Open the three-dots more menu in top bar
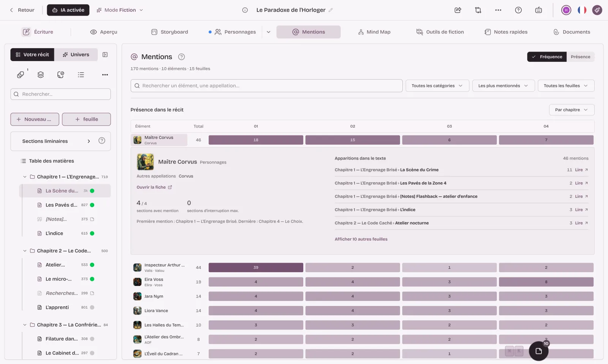The width and height of the screenshot is (608, 364). pyautogui.click(x=498, y=10)
